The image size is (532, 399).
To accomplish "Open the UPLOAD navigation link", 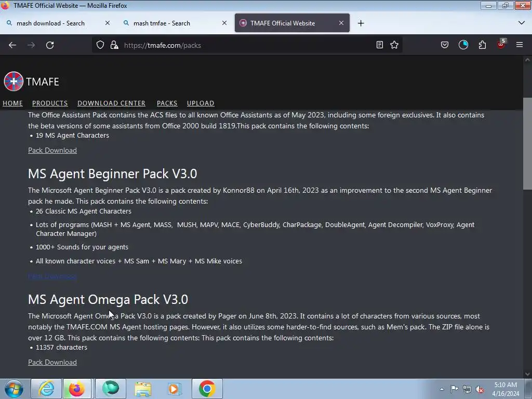I will [201, 103].
